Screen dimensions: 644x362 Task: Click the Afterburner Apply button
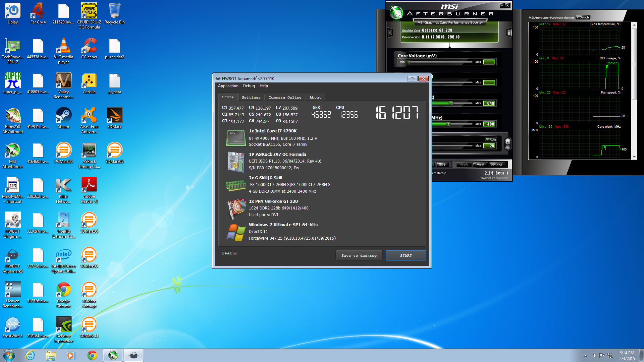[x=464, y=164]
